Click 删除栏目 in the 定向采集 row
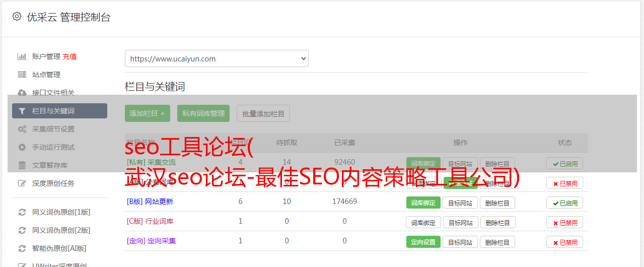The height and width of the screenshot is (267, 644). tap(497, 242)
